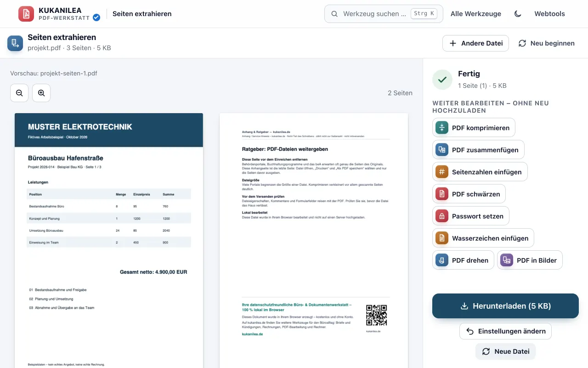Click the "1 Seite (1) · 5 KB" status text
588x368 pixels.
click(x=482, y=86)
